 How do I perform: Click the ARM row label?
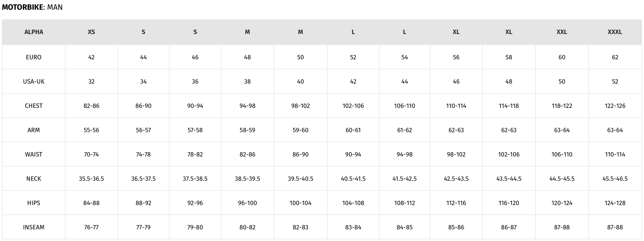point(34,130)
